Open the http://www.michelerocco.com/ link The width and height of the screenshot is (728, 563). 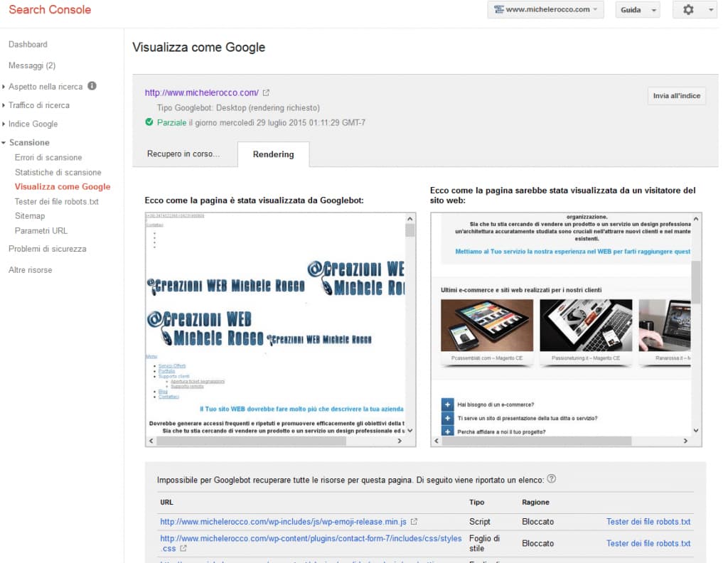[x=201, y=93]
